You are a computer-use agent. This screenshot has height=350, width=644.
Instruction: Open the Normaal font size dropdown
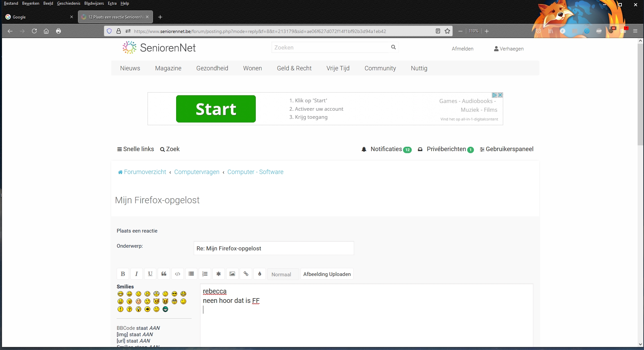point(283,274)
